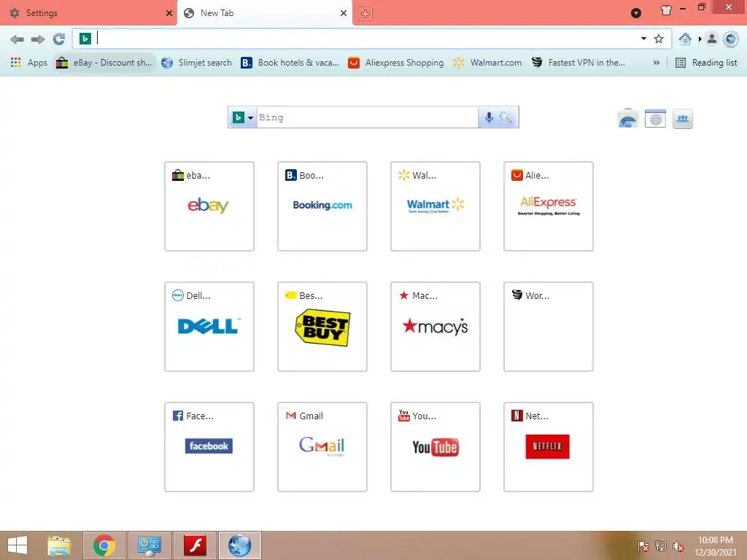The image size is (747, 560).
Task: Open the new tab plus button
Action: coord(365,13)
